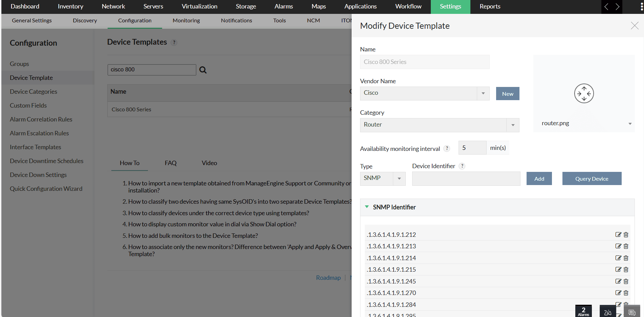This screenshot has height=317, width=644.
Task: Open bulk monitors how-to link
Action: (193, 236)
